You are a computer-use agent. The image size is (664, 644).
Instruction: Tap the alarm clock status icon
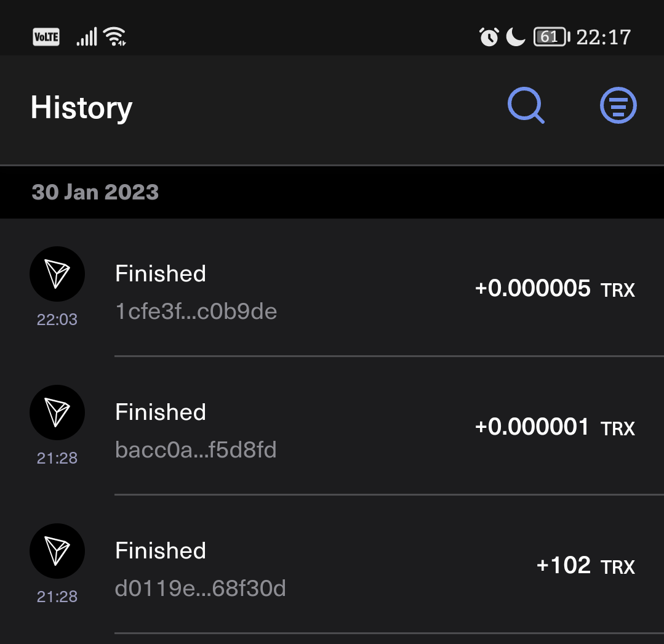489,37
